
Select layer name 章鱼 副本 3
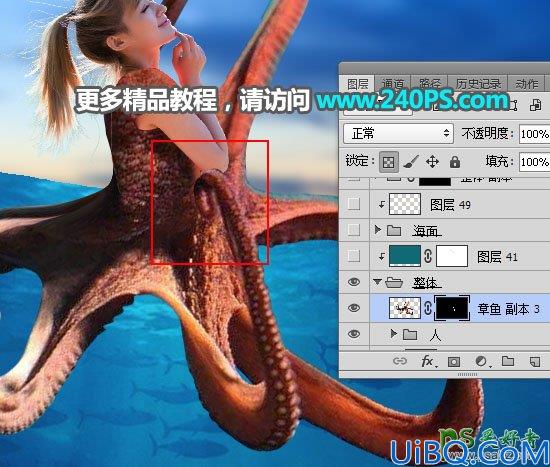(x=508, y=309)
